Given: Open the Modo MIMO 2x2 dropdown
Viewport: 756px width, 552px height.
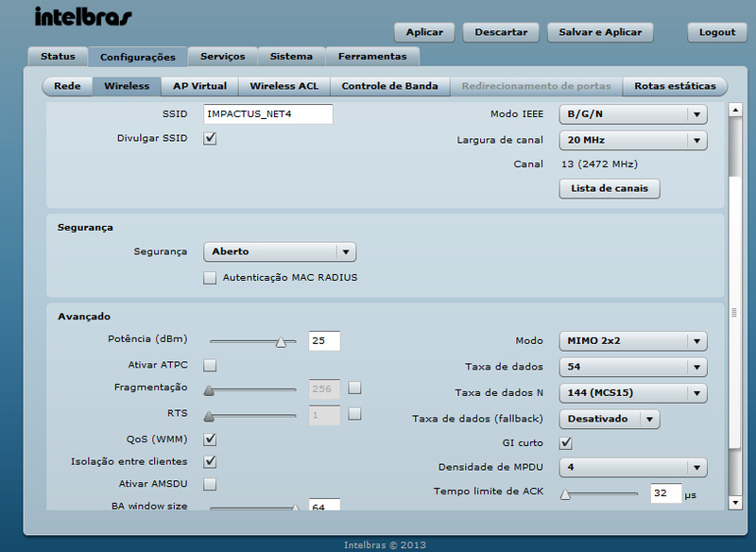Looking at the screenshot, I should [x=633, y=341].
